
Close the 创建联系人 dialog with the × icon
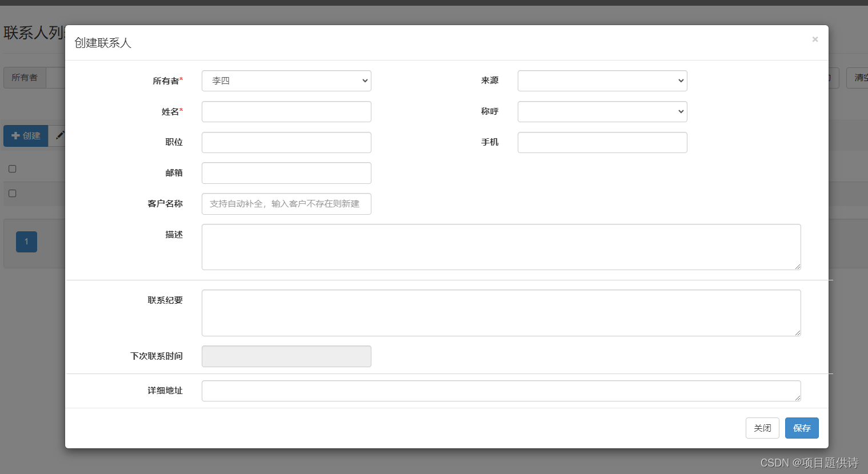pyautogui.click(x=815, y=39)
